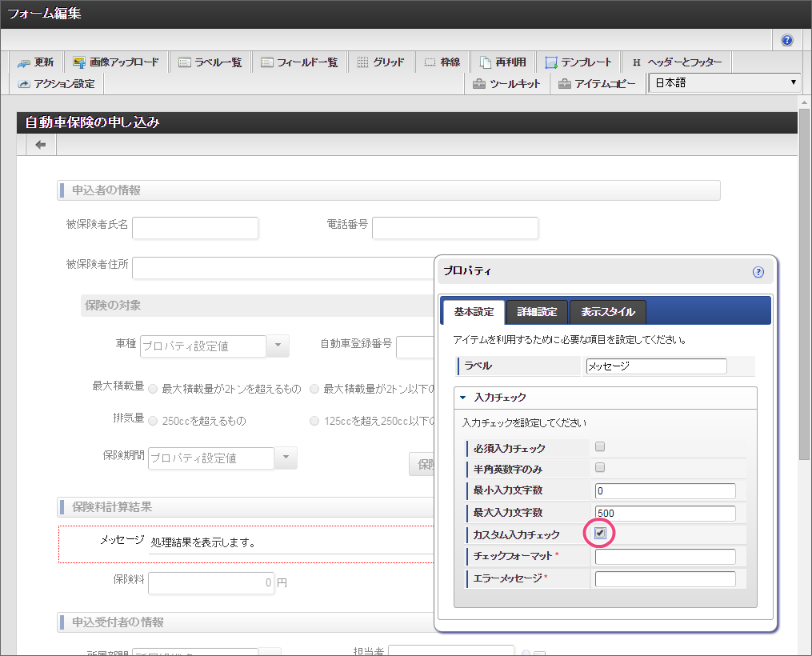This screenshot has height=656, width=812.
Task: Check the 半角英数字のみ checkbox
Action: click(600, 468)
